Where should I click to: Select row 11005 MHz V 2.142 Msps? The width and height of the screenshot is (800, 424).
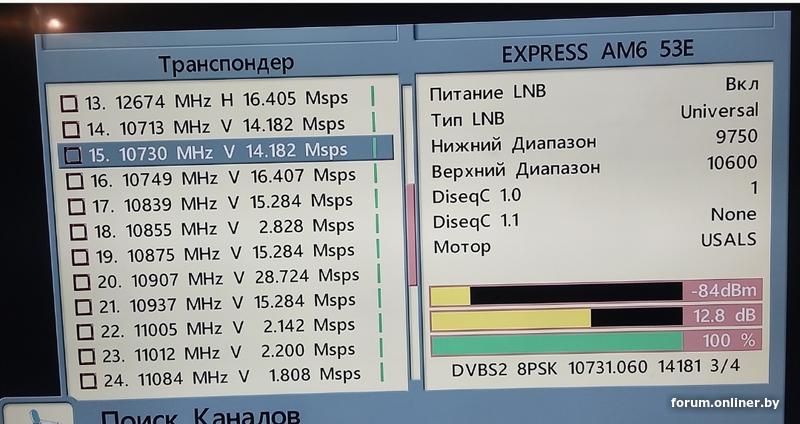point(232,328)
